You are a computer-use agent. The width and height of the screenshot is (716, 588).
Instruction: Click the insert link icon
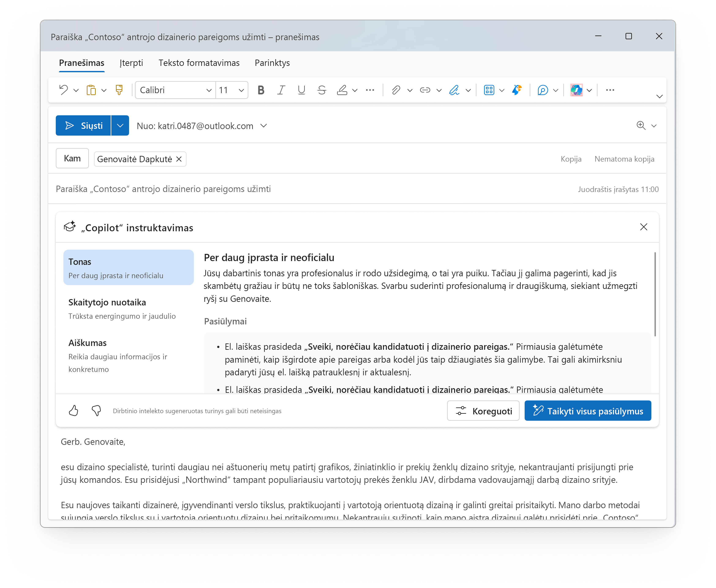coord(425,90)
